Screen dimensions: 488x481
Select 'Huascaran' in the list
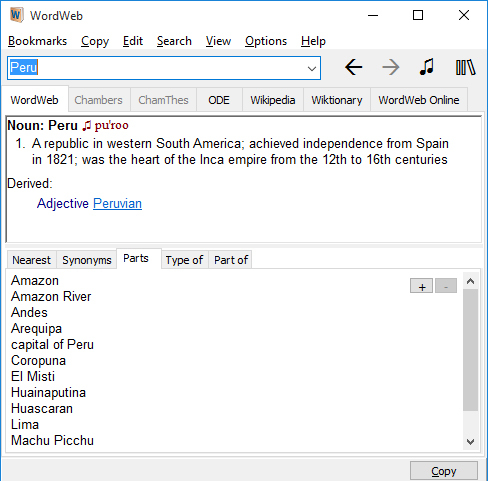pos(42,408)
